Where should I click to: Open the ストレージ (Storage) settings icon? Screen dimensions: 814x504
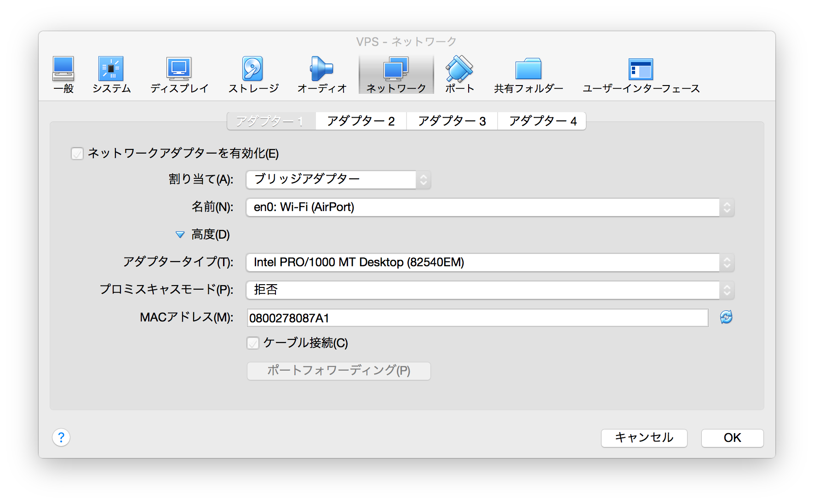point(253,69)
